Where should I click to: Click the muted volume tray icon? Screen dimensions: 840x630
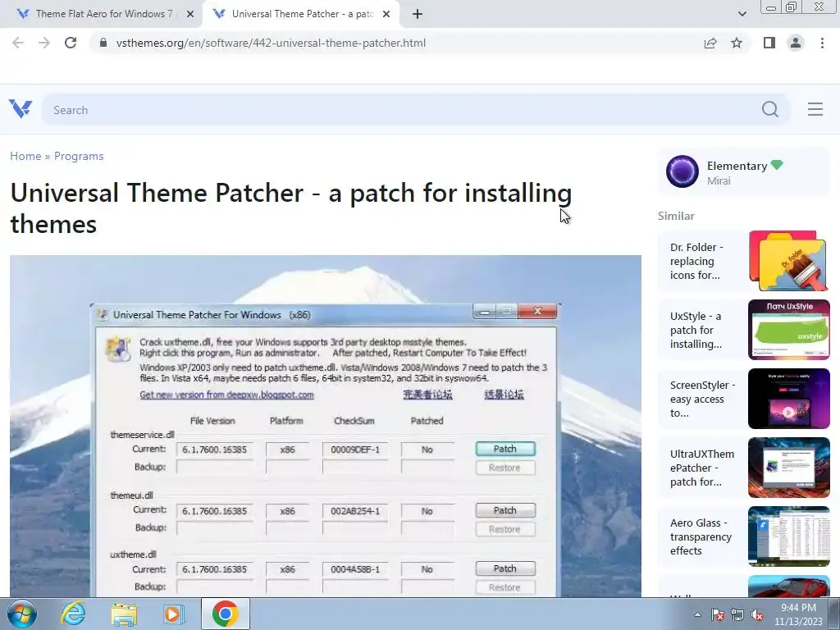757,614
